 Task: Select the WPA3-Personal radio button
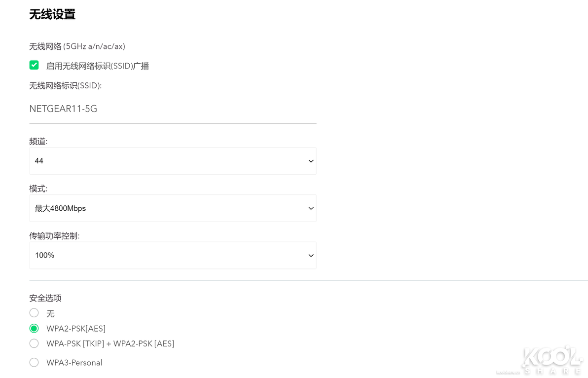click(34, 362)
